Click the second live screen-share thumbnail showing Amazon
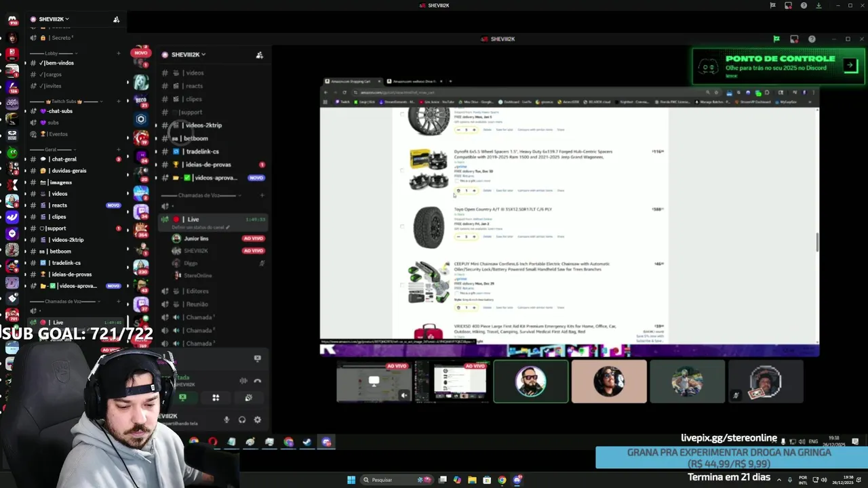 (452, 382)
